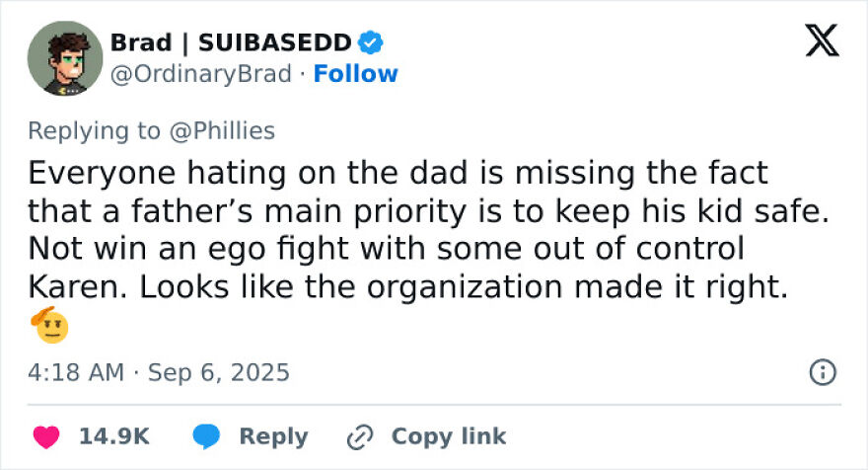Screen dimensions: 868x470
Task: Click the @OrdinaryBrad handle
Action: pyautogui.click(x=201, y=74)
